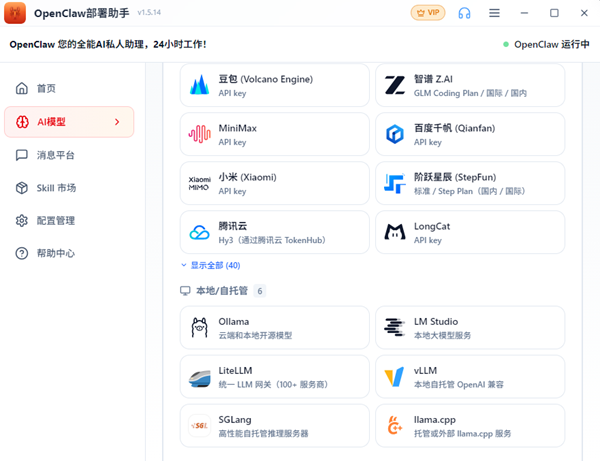Click vLLM 本地自托管 OpenAI 兼容 description
The height and width of the screenshot is (461, 600).
click(x=459, y=384)
